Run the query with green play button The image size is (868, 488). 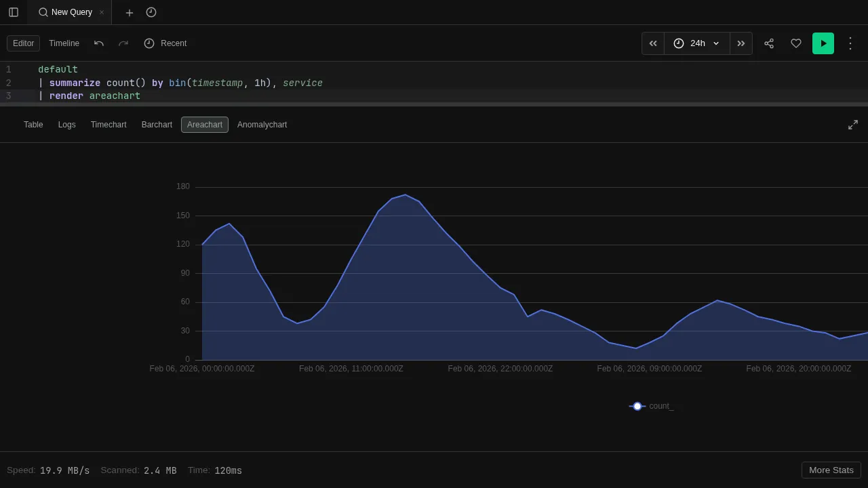[x=823, y=43]
